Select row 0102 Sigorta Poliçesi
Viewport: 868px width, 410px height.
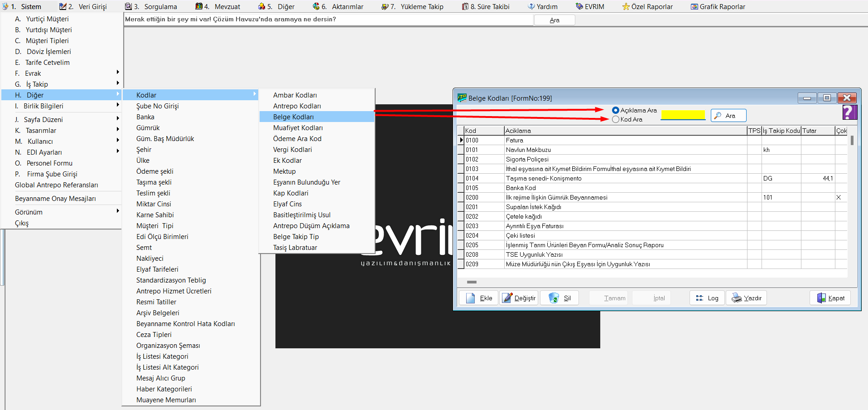[x=652, y=159]
